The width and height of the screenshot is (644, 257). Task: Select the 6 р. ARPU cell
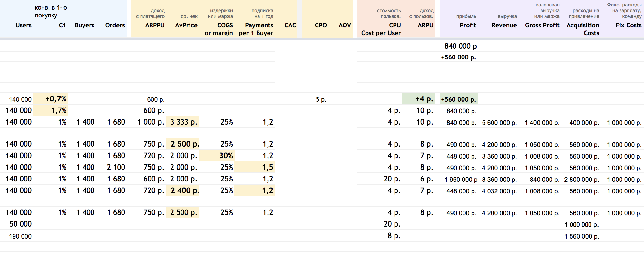click(x=426, y=179)
